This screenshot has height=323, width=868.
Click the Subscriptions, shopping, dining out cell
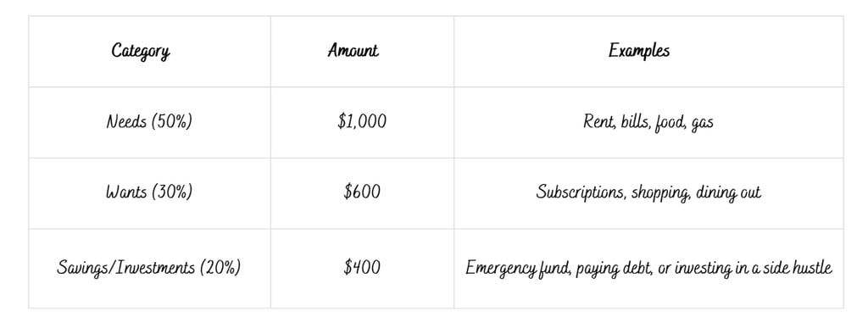coord(648,193)
